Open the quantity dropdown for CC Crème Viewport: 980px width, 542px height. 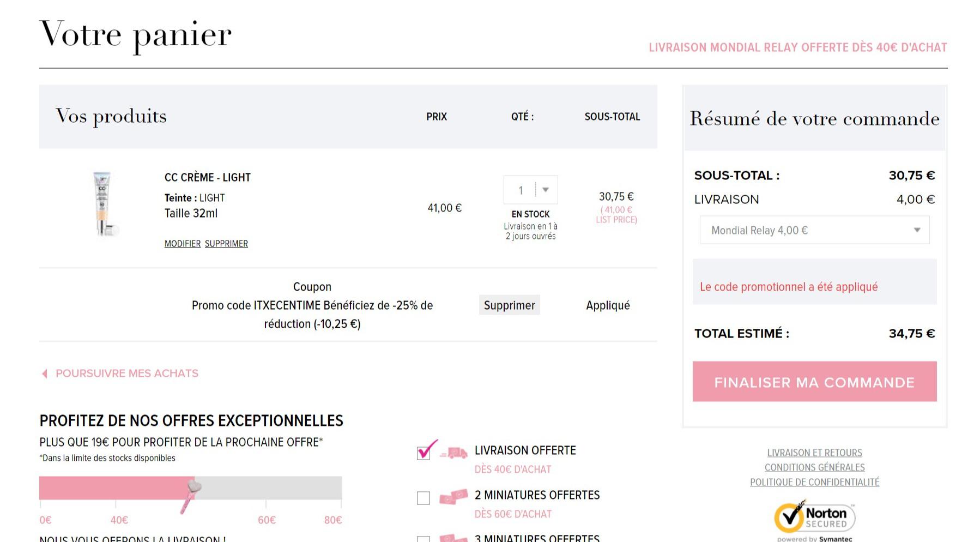pos(530,190)
